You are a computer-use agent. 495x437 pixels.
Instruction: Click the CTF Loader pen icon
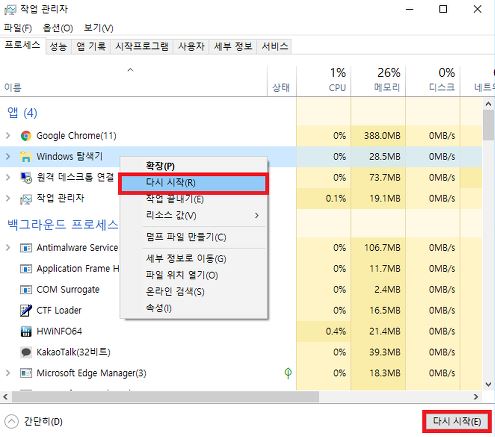tap(26, 310)
